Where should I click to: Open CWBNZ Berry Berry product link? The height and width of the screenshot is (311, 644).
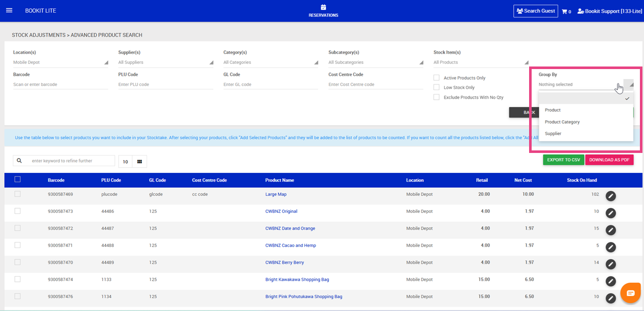pyautogui.click(x=284, y=262)
